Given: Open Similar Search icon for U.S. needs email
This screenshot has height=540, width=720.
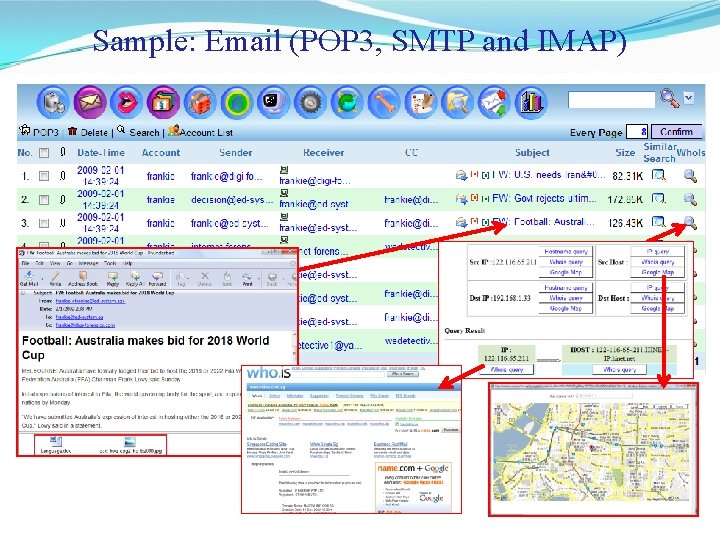Looking at the screenshot, I should coord(658,175).
